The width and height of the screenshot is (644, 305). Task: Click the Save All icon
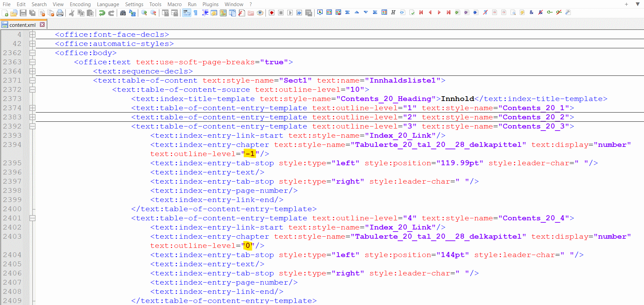point(32,13)
